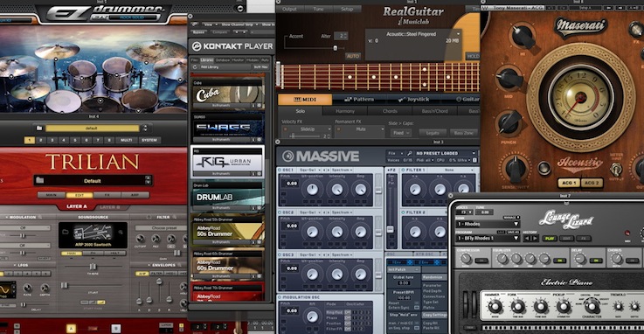Adjust the Massive filter routing fader

391,229
